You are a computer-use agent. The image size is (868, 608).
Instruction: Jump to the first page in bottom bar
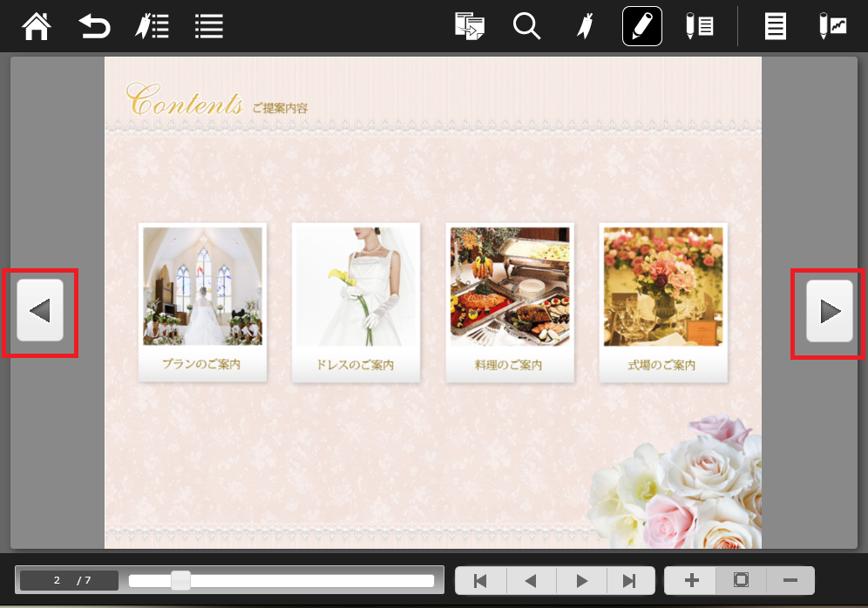(x=480, y=581)
